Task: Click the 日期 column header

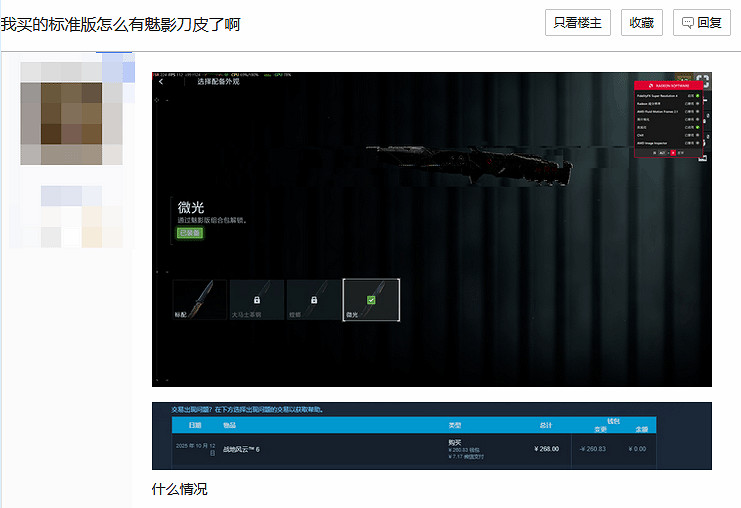Action: 195,426
